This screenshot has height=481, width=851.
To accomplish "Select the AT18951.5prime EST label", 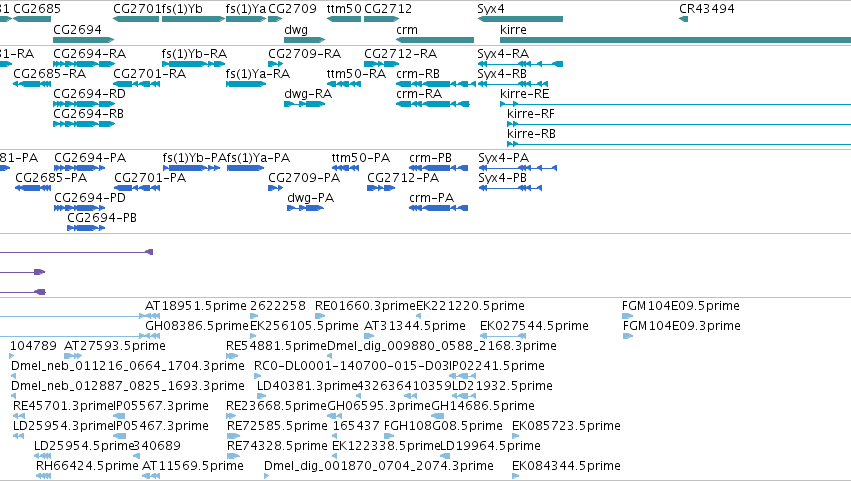I will tap(196, 306).
